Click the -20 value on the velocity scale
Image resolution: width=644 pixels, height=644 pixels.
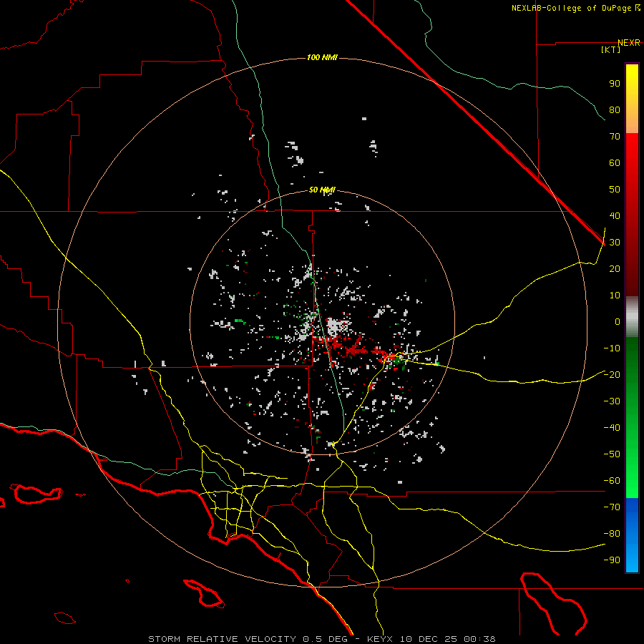coord(612,374)
